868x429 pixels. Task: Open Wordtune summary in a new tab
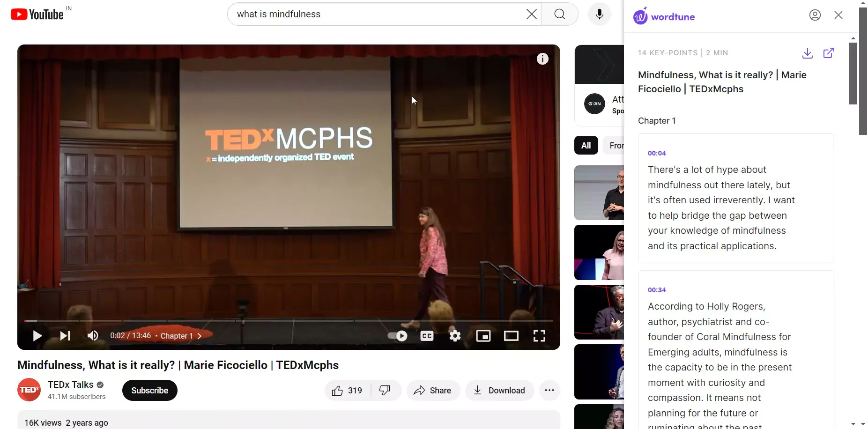pyautogui.click(x=829, y=53)
